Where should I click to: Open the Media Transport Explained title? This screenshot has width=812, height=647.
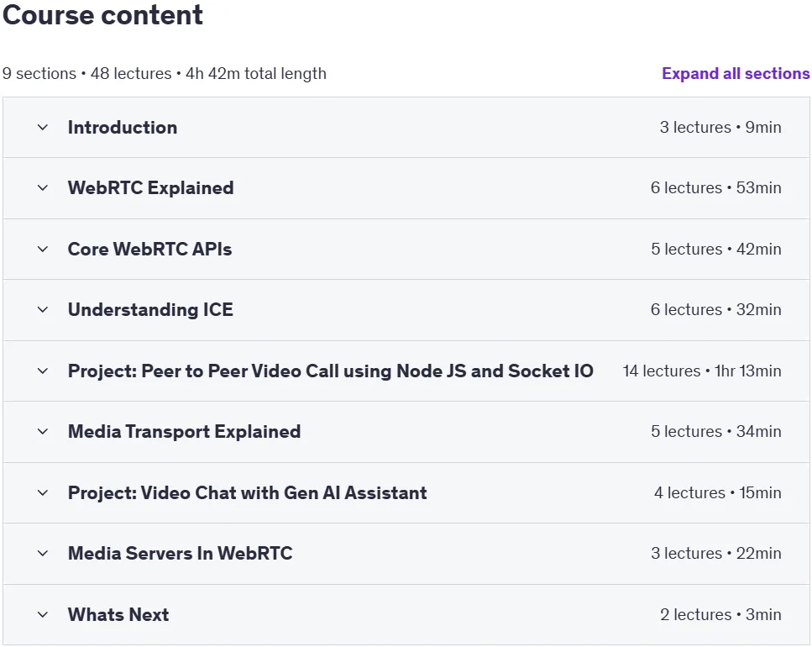click(x=185, y=432)
